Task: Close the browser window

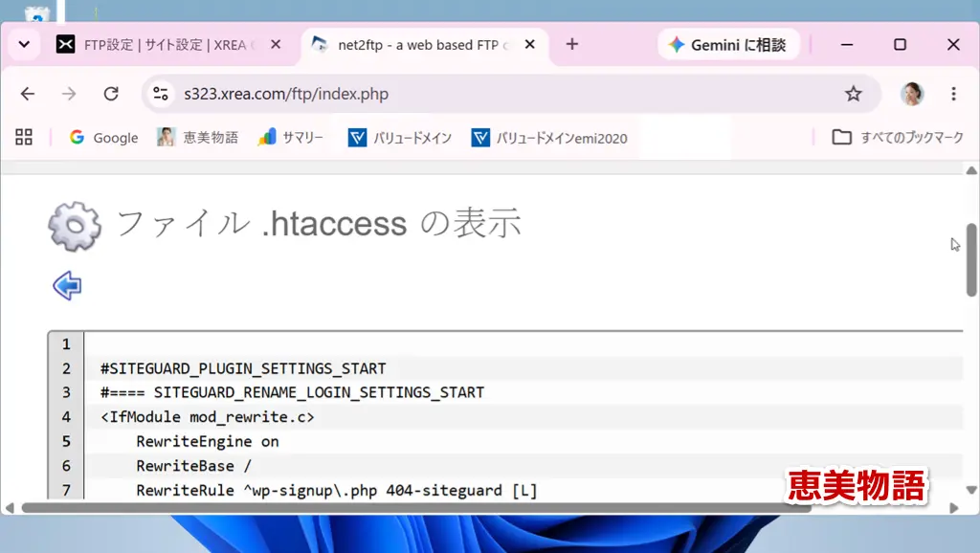Action: [x=953, y=44]
